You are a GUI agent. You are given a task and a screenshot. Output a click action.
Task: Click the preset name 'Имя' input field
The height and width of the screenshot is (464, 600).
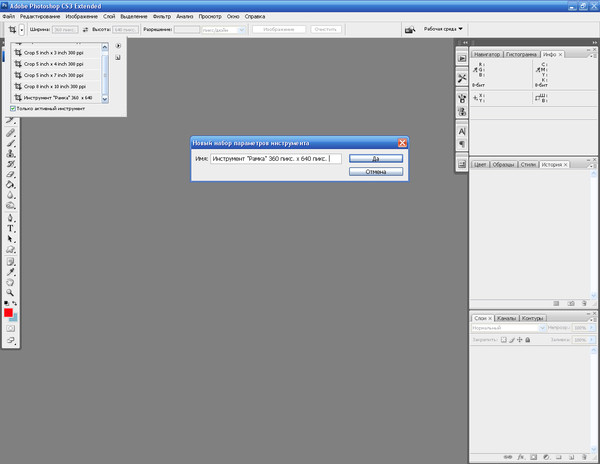coord(276,158)
